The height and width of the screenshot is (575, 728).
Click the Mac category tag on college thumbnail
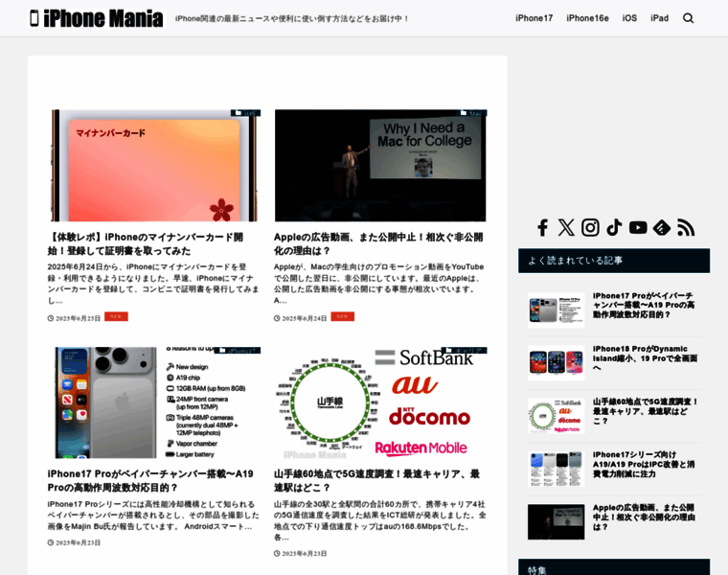(x=471, y=113)
